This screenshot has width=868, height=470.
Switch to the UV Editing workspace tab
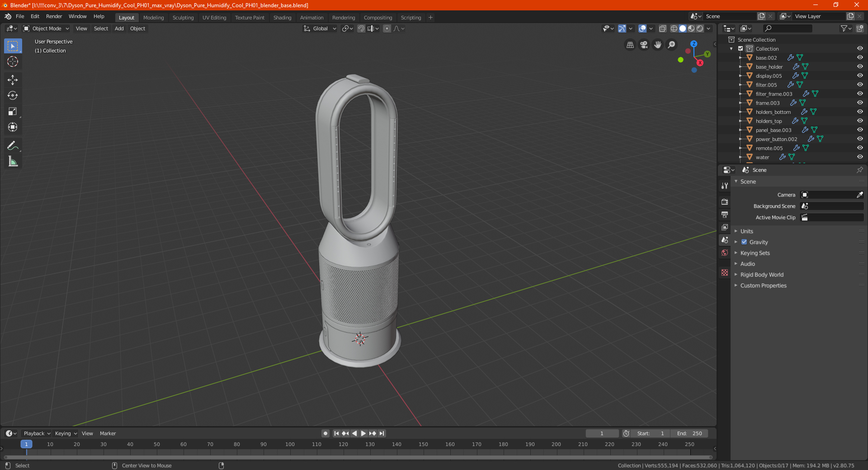pos(214,18)
